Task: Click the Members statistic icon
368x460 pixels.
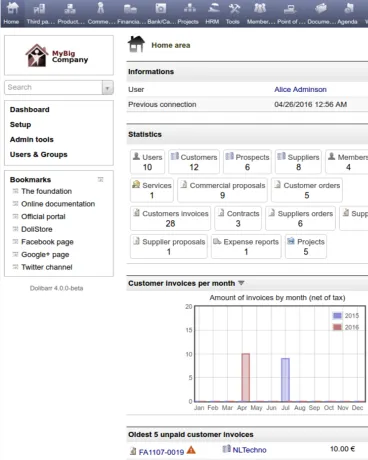Action: 331,156
